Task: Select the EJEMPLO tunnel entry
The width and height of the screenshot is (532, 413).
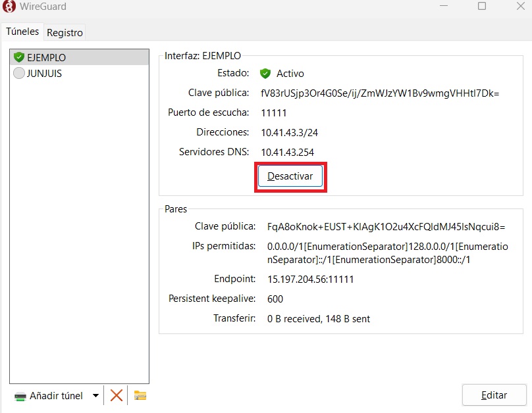Action: click(46, 57)
